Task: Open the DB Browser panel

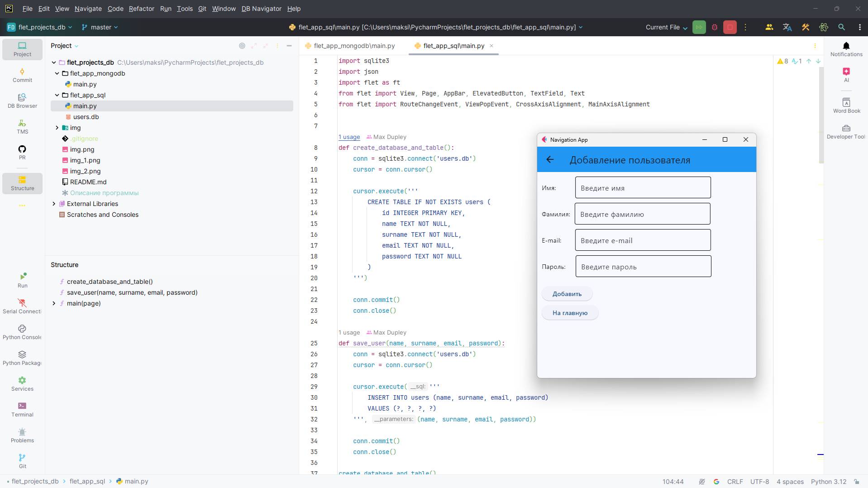Action: click(x=22, y=100)
